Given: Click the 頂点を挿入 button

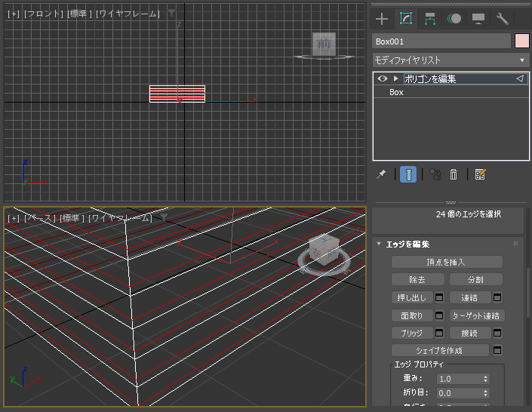Looking at the screenshot, I should click(447, 262).
